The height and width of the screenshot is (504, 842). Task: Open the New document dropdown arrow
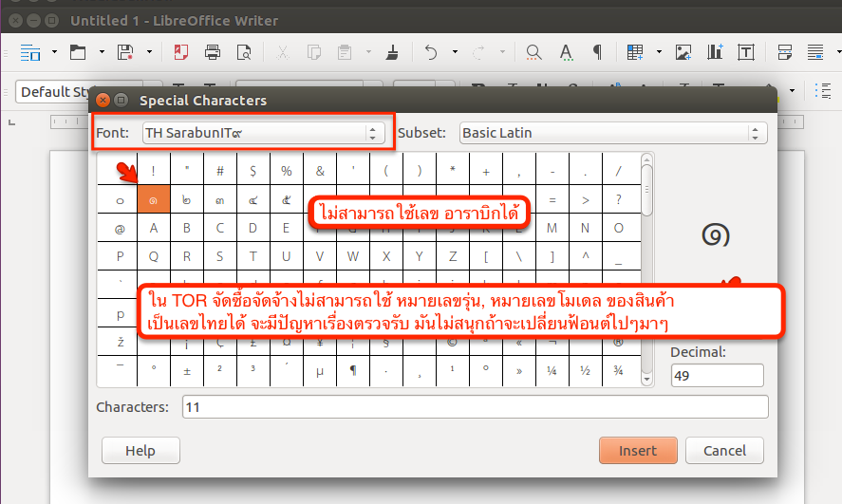tap(54, 52)
